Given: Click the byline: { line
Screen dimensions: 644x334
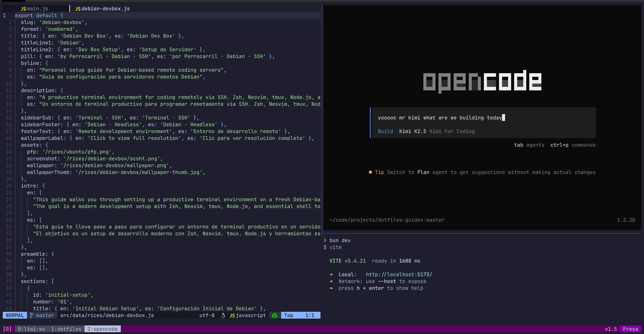Looking at the screenshot, I should (34, 63).
